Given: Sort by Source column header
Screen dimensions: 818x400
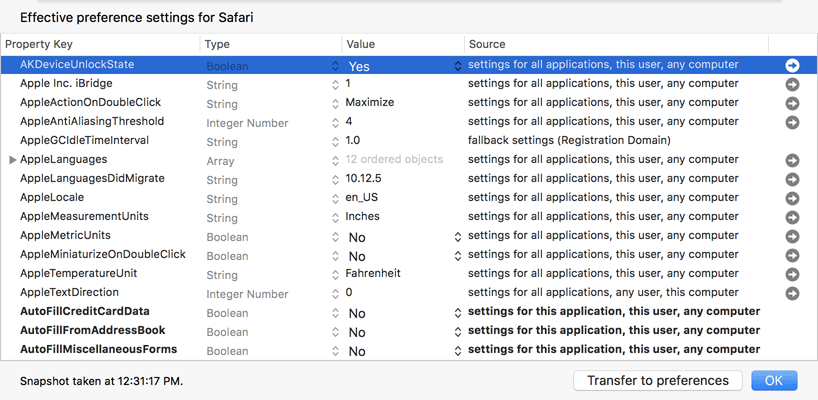Looking at the screenshot, I should point(617,44).
